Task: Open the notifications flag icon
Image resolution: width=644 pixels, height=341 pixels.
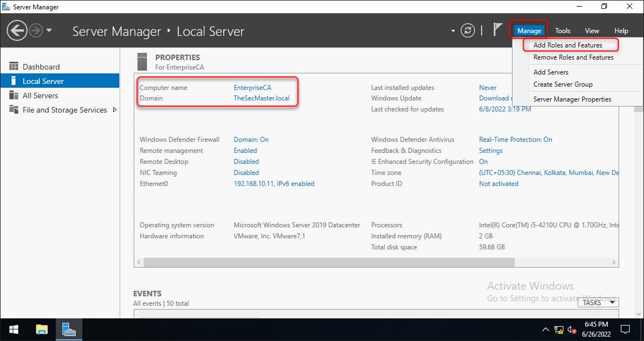Action: coord(498,30)
